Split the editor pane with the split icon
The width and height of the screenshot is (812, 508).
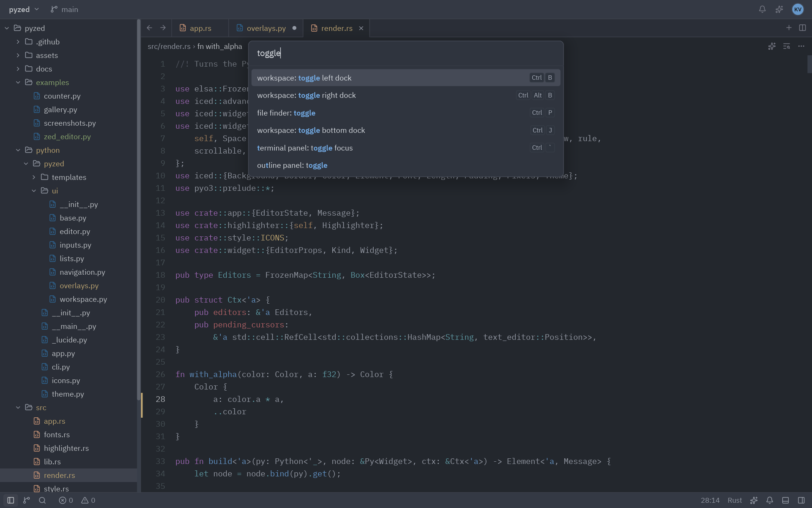point(803,28)
